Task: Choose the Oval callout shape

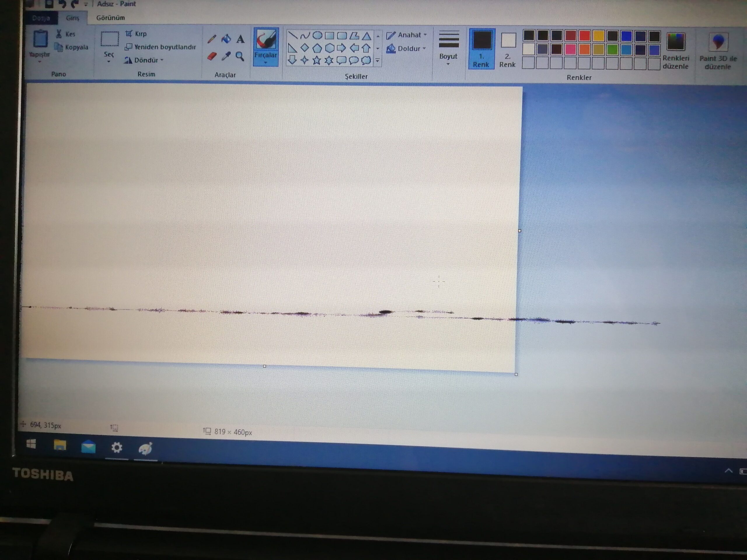Action: point(354,61)
